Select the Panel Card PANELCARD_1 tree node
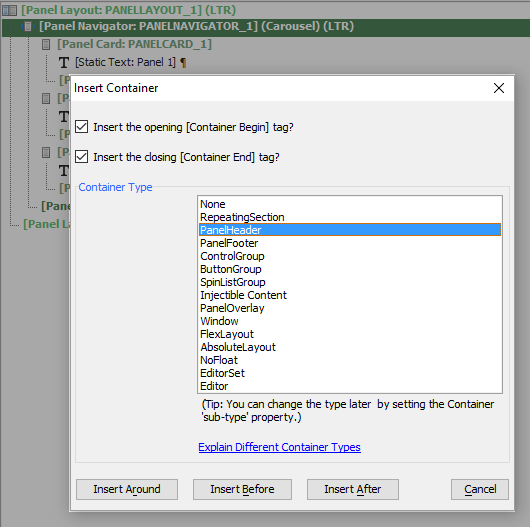Screen dimensions: 530x527 point(134,44)
